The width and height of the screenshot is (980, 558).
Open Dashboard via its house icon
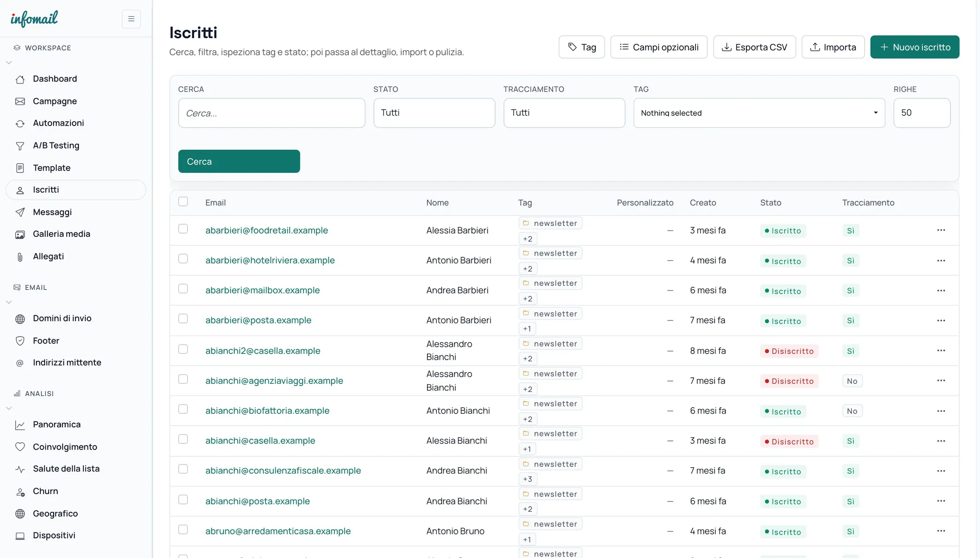(20, 79)
